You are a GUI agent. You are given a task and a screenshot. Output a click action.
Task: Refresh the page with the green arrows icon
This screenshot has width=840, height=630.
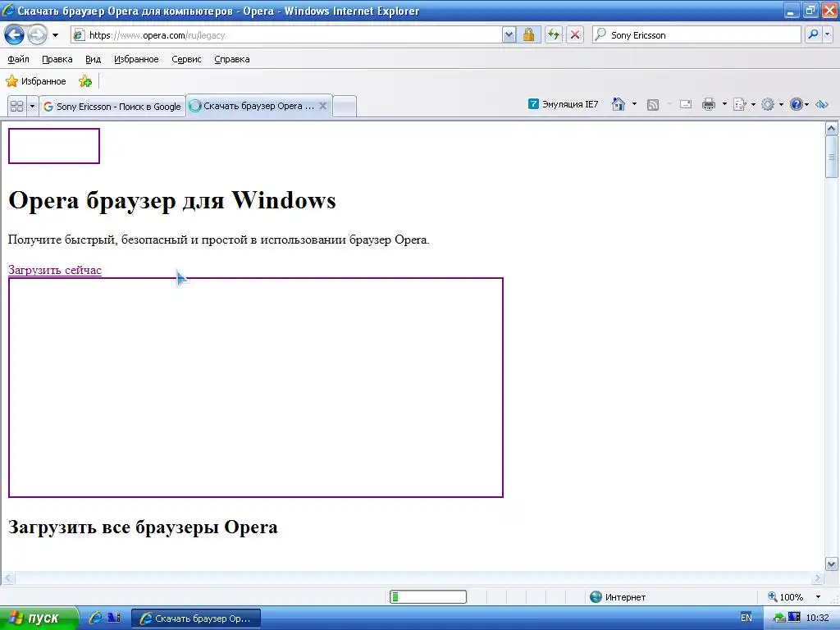point(554,35)
